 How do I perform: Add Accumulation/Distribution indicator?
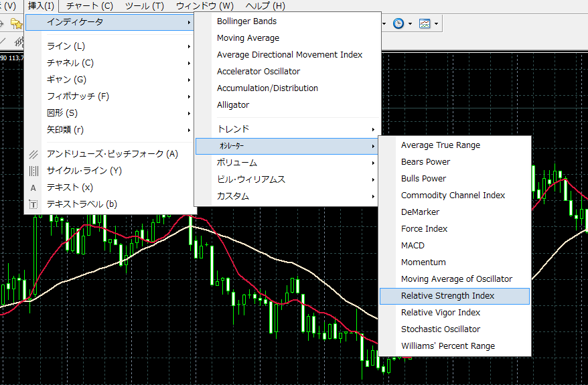tap(287, 88)
